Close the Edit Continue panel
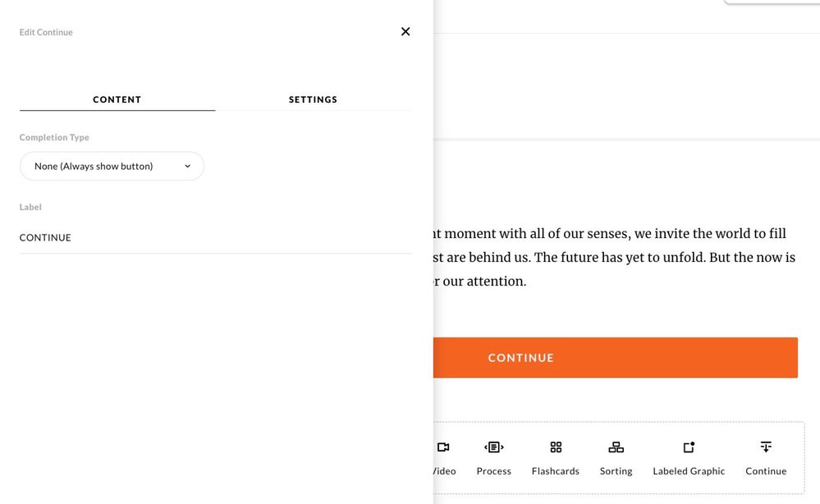The image size is (820, 504). 405,32
